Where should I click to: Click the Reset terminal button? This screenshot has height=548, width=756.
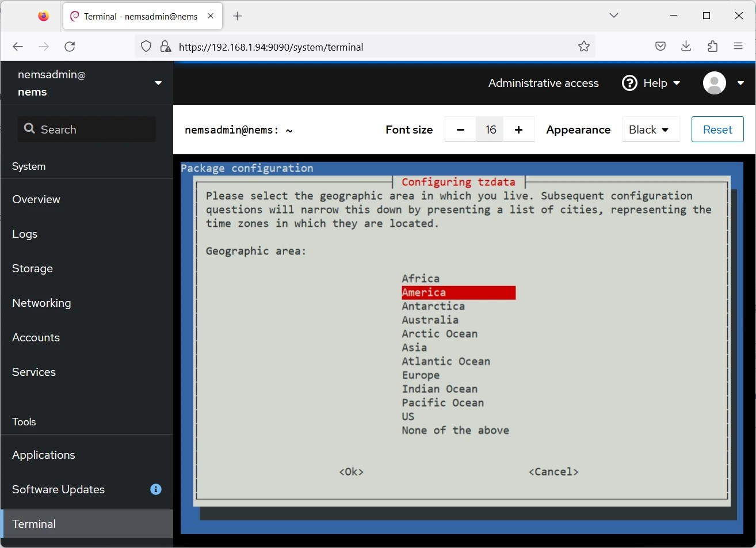coord(717,129)
